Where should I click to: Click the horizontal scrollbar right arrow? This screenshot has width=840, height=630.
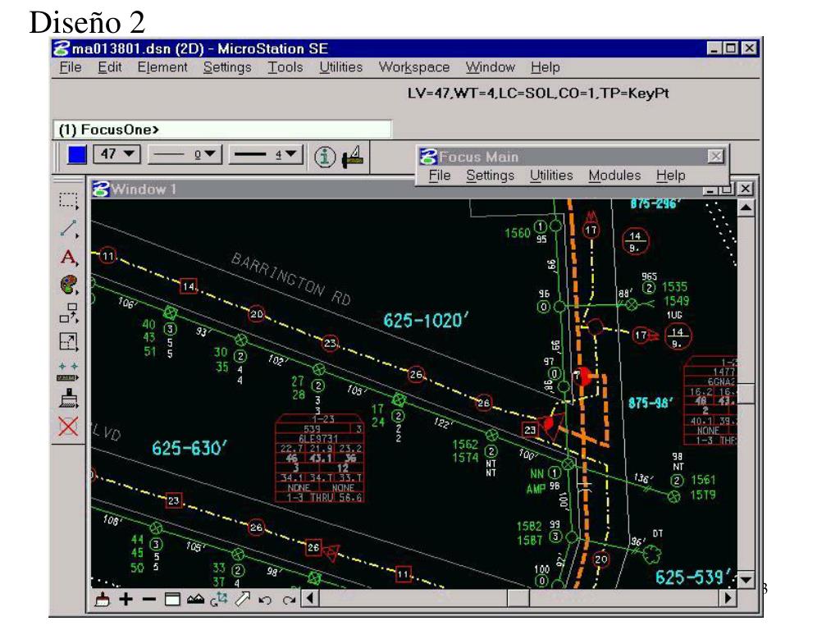pos(728,598)
